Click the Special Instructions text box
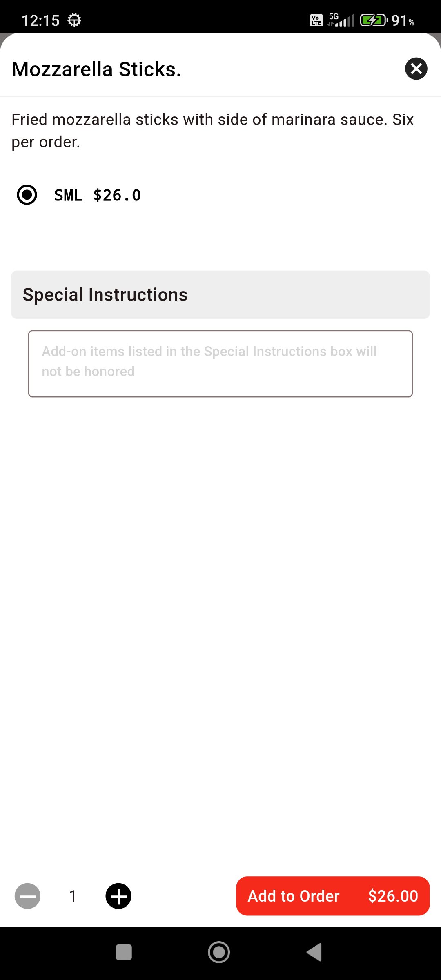This screenshot has height=980, width=441. click(x=220, y=363)
